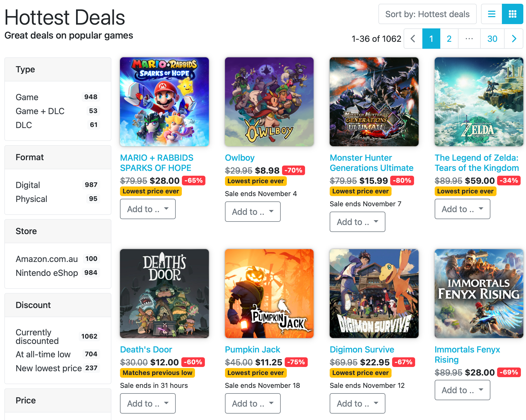This screenshot has height=420, width=526.
Task: Go to previous page arrow
Action: click(413, 39)
